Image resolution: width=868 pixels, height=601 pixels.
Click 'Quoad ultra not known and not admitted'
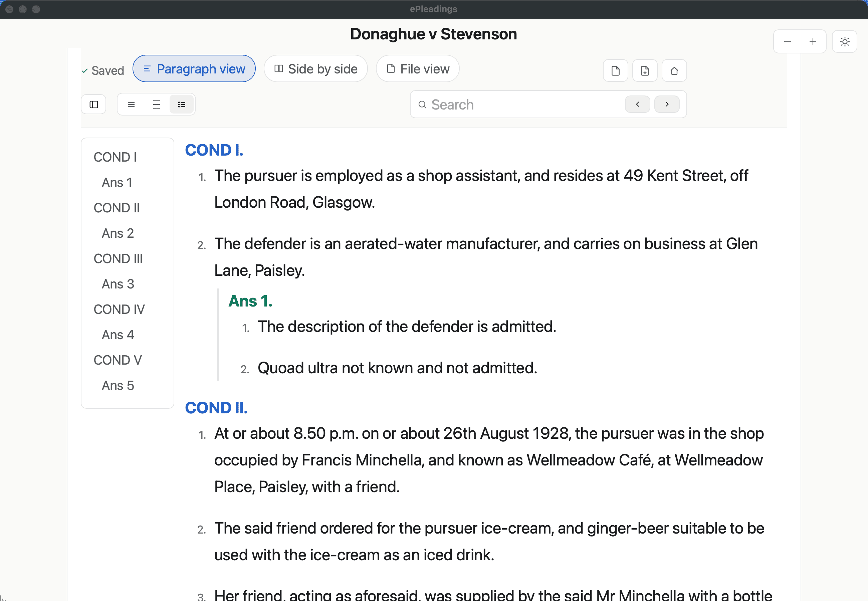tap(398, 368)
